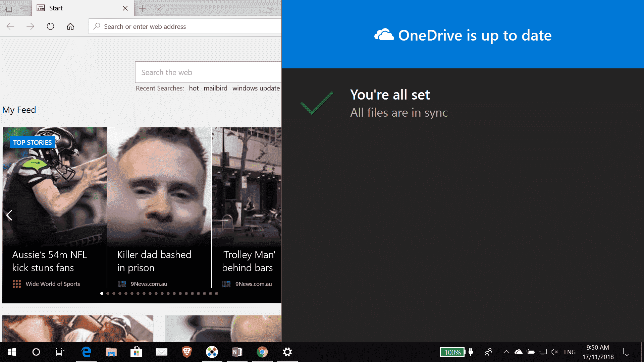
Task: Focus the Edge address bar
Action: click(185, 26)
